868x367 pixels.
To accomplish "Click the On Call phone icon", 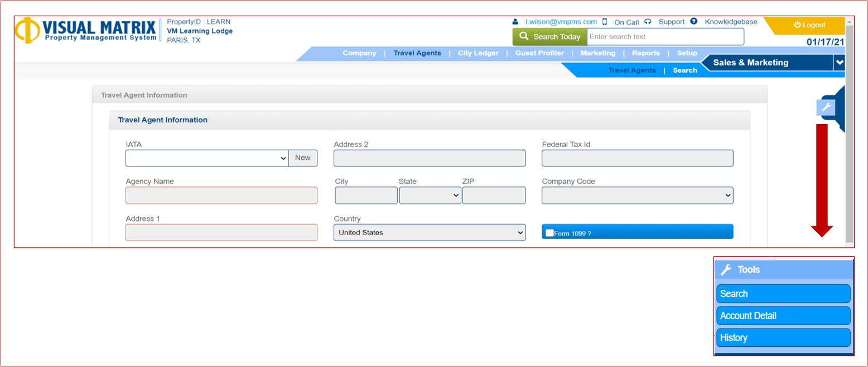I will [x=605, y=22].
